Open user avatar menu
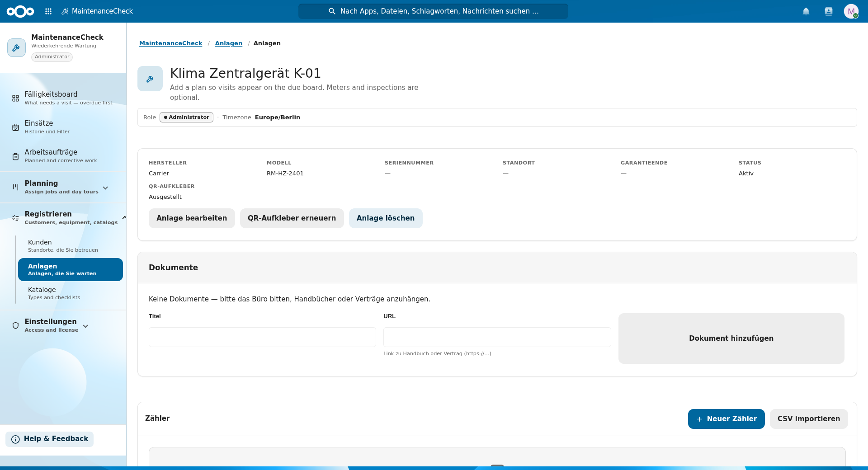This screenshot has width=868, height=470. [x=851, y=11]
